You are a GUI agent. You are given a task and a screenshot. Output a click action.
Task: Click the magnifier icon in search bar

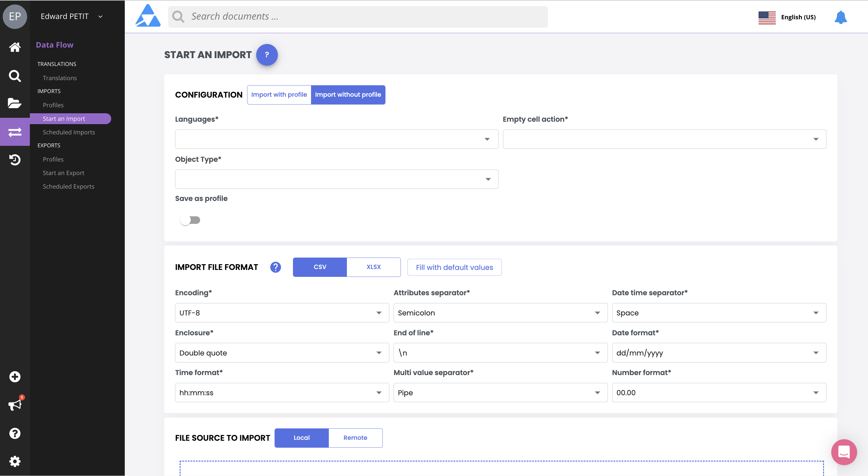coord(178,17)
